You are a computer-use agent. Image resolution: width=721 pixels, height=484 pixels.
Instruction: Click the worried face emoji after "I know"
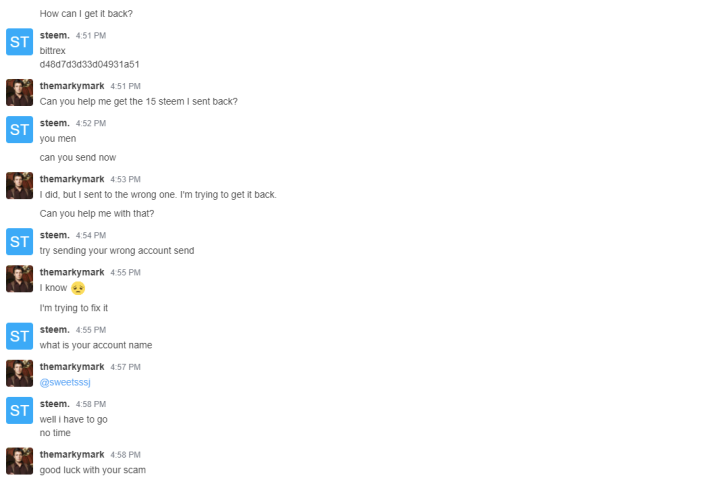pos(78,289)
